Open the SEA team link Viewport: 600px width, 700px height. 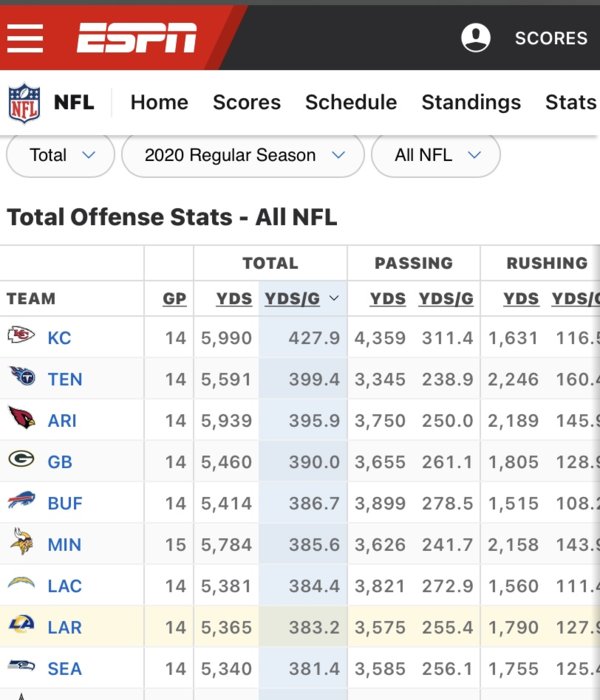(x=64, y=668)
